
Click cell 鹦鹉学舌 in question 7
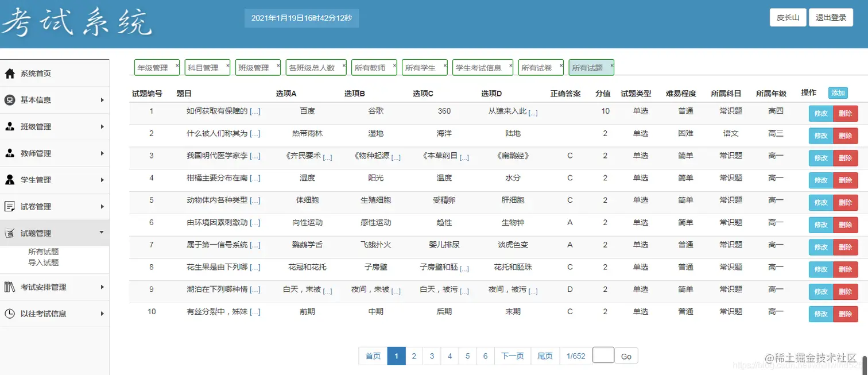pyautogui.click(x=308, y=245)
